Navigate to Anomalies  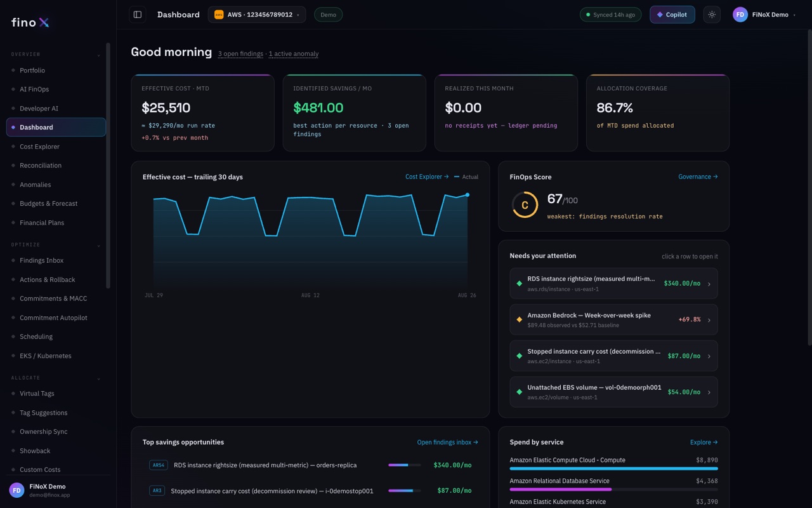(56, 185)
